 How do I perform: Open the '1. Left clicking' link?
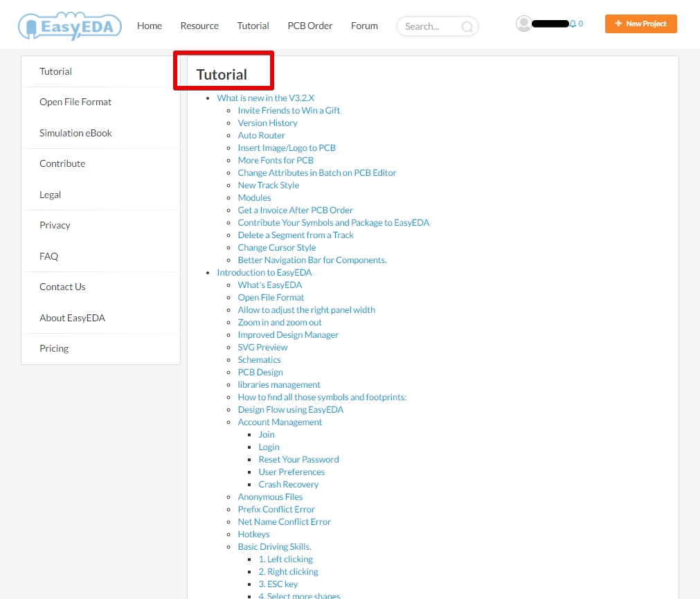click(x=286, y=560)
